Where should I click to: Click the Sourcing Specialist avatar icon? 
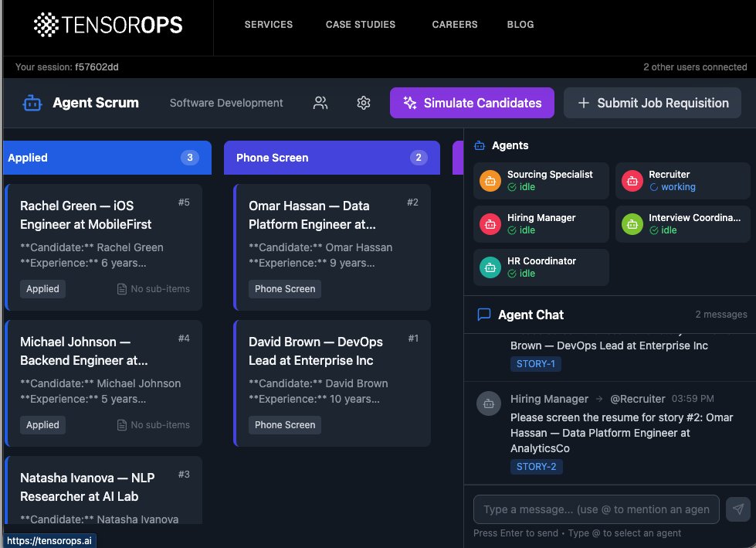coord(490,181)
